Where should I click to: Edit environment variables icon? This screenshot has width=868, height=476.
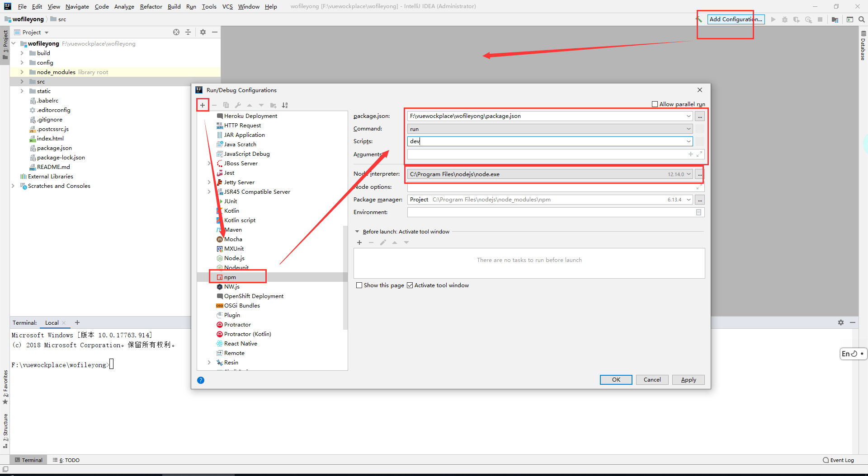[698, 212]
